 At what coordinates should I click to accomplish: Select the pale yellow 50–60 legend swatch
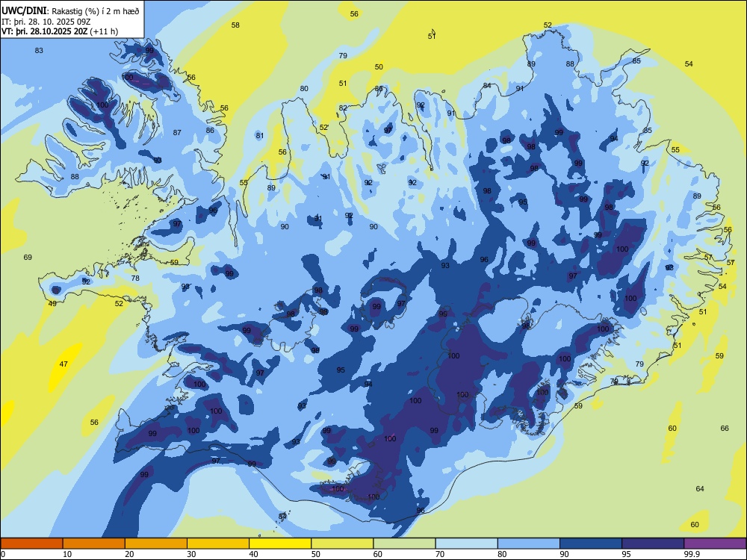tap(343, 544)
